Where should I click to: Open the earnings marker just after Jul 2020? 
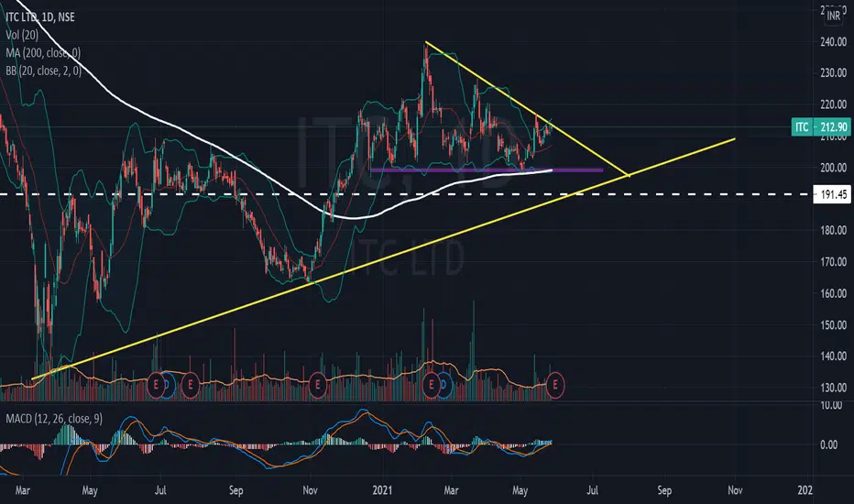(x=191, y=385)
